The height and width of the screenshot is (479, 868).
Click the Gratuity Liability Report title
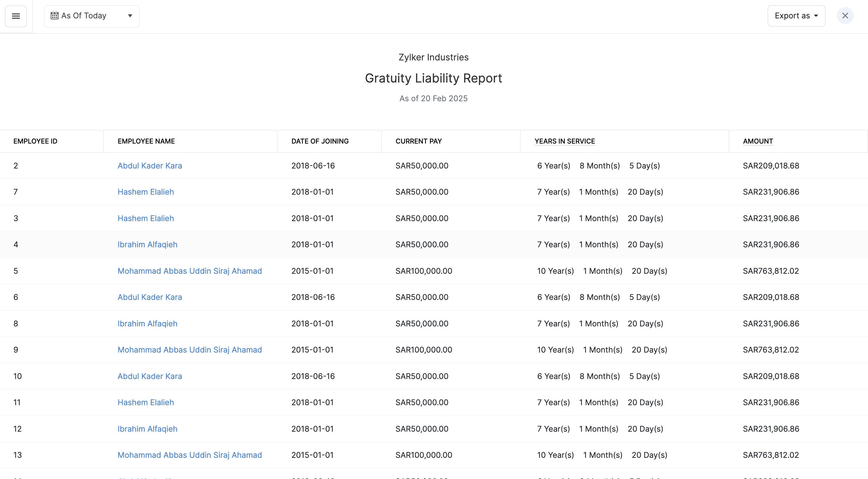pos(434,78)
